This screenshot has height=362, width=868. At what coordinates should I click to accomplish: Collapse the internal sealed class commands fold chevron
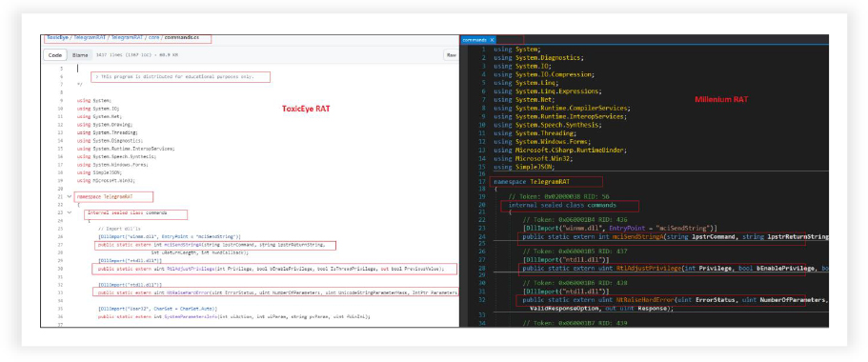tap(70, 212)
